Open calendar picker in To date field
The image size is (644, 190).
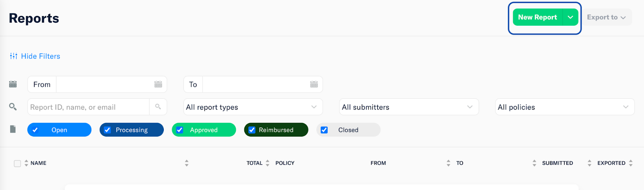coord(314,84)
